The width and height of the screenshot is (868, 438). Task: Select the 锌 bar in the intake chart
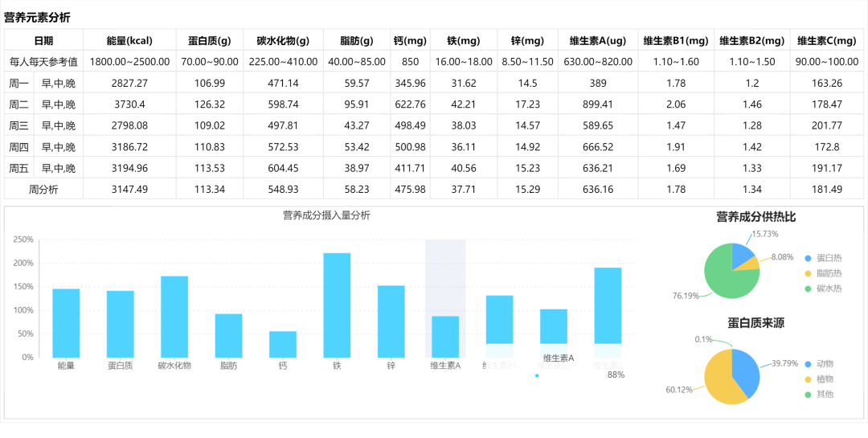(x=391, y=321)
